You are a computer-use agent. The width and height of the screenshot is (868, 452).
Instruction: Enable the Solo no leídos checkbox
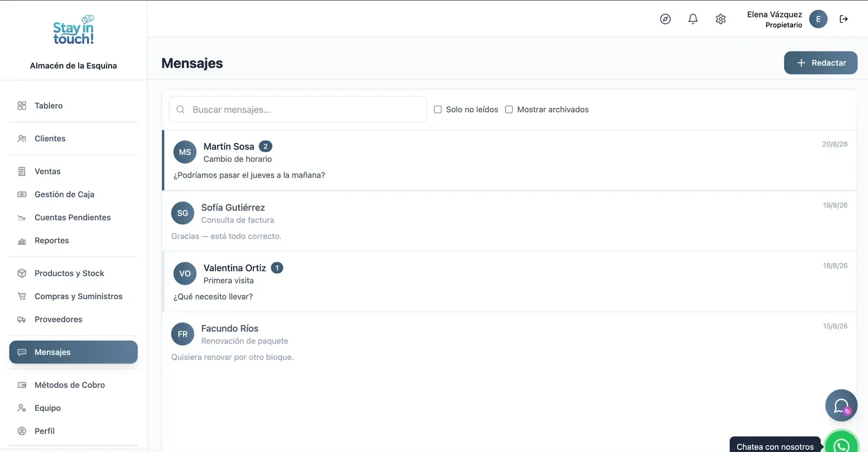[x=438, y=109]
